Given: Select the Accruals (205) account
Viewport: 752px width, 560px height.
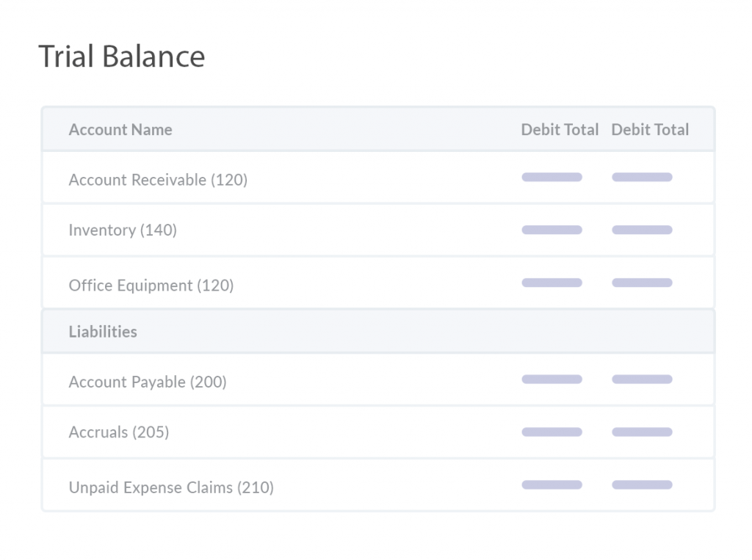Looking at the screenshot, I should (x=378, y=432).
